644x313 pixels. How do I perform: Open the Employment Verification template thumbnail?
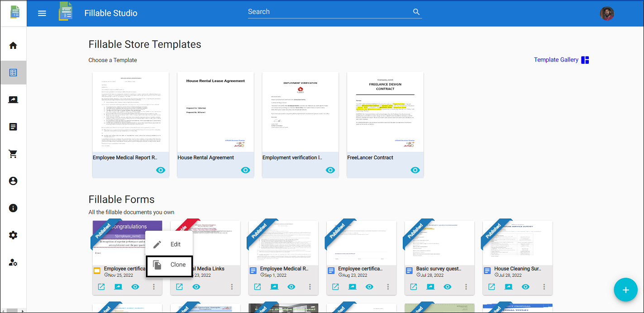(301, 112)
